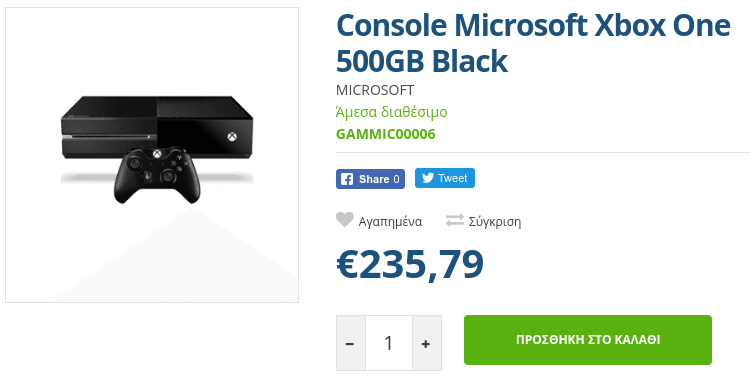The image size is (750, 378).
Task: Click the Twitter bird icon
Action: [428, 178]
